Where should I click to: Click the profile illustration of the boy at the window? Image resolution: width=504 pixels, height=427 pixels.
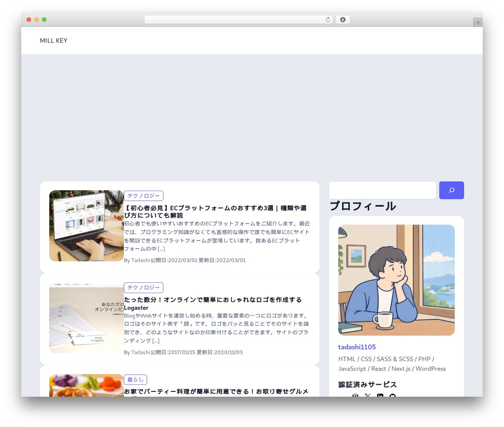click(x=397, y=280)
